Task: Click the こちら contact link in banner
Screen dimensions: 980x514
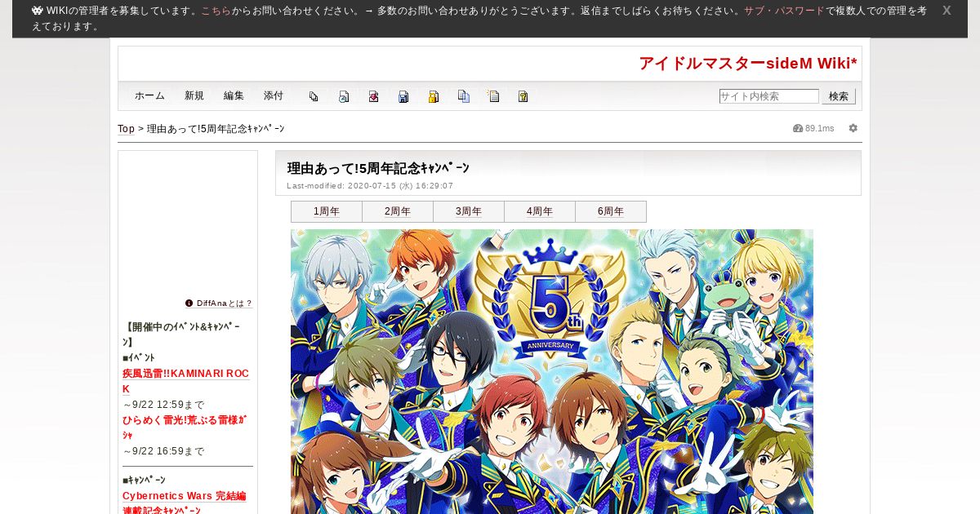Action: pos(216,11)
